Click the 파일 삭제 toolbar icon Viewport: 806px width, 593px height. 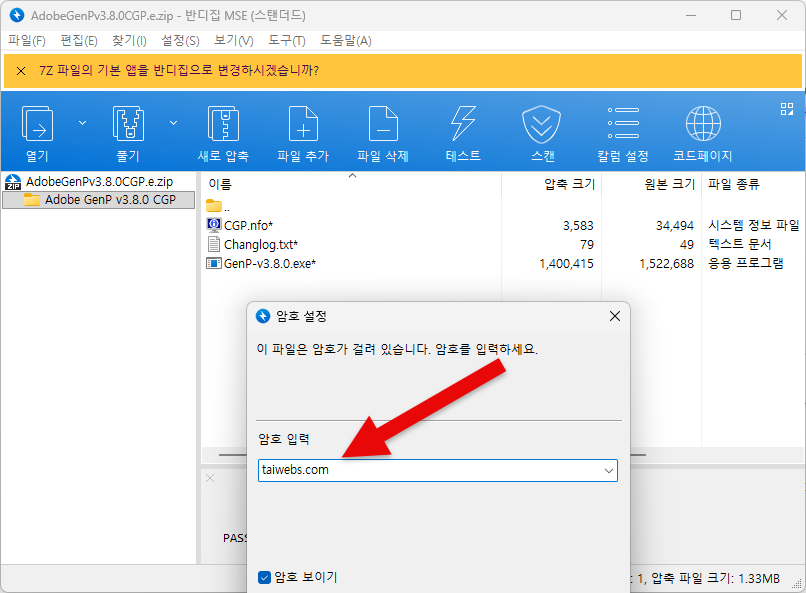coord(383,123)
